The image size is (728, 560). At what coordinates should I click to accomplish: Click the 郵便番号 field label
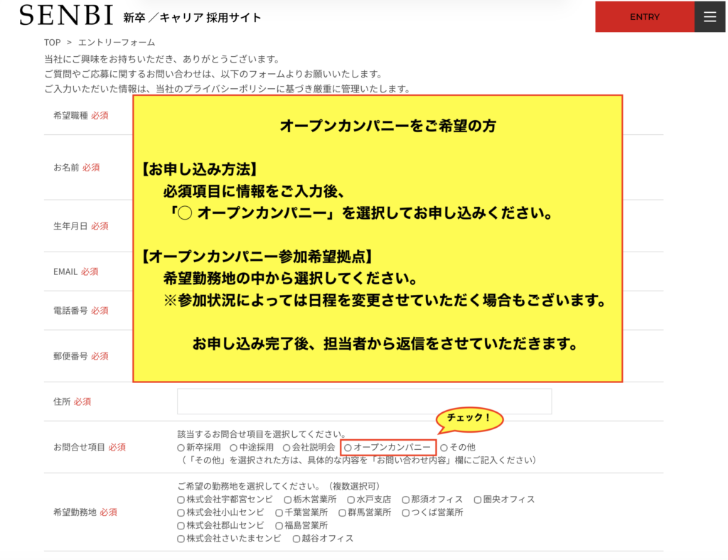(x=70, y=356)
